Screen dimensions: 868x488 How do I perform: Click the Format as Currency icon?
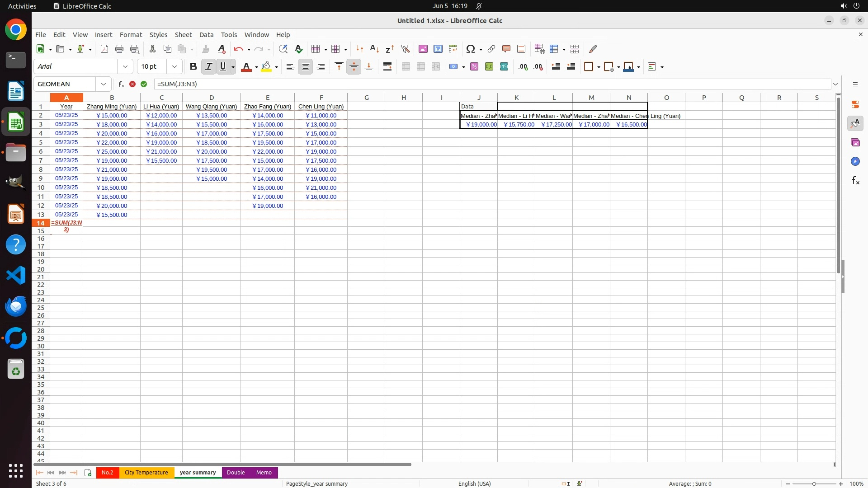(x=453, y=67)
